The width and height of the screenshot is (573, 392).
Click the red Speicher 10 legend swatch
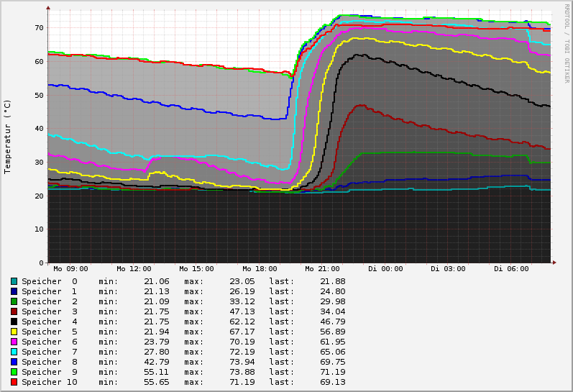(x=14, y=382)
